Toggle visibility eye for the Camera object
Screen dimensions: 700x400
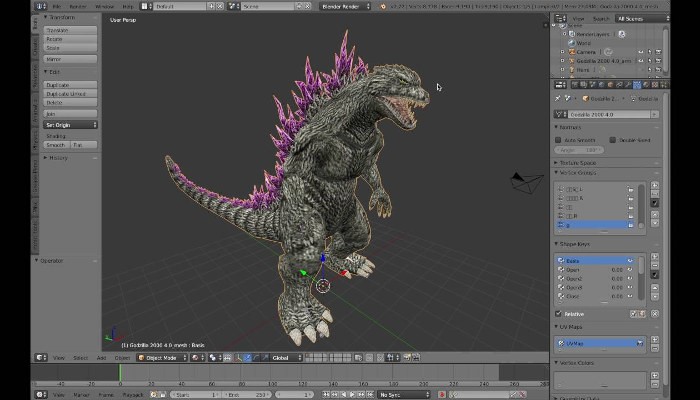(x=641, y=52)
